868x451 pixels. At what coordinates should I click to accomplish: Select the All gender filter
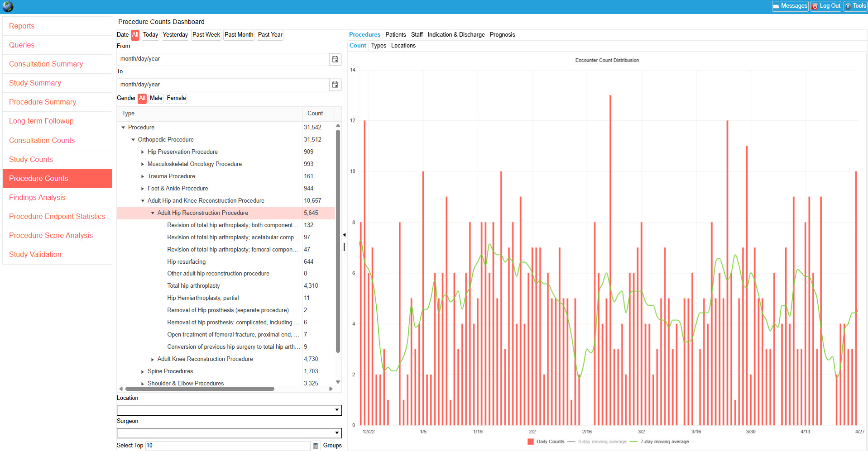[142, 98]
